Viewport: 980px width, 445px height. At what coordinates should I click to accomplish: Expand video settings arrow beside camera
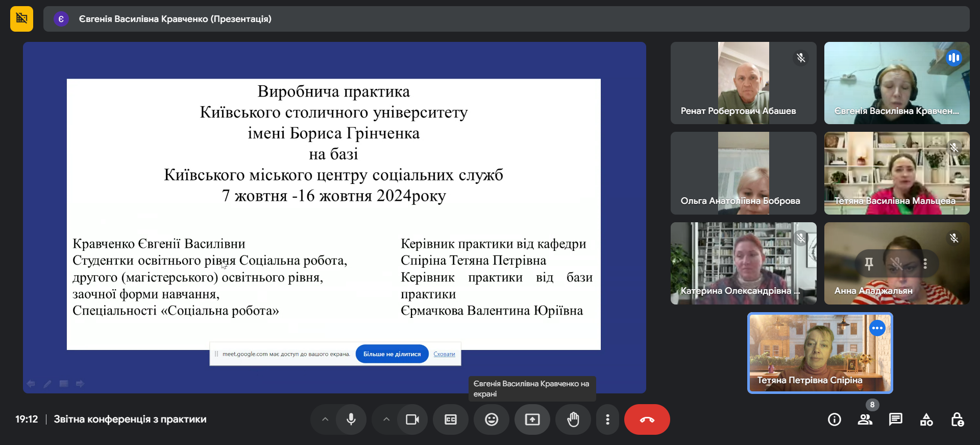pos(386,419)
